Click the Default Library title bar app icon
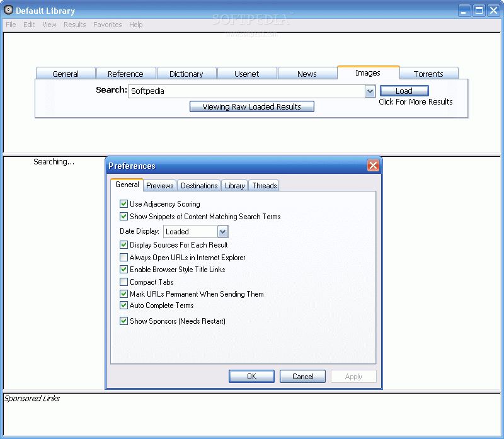 8,10
